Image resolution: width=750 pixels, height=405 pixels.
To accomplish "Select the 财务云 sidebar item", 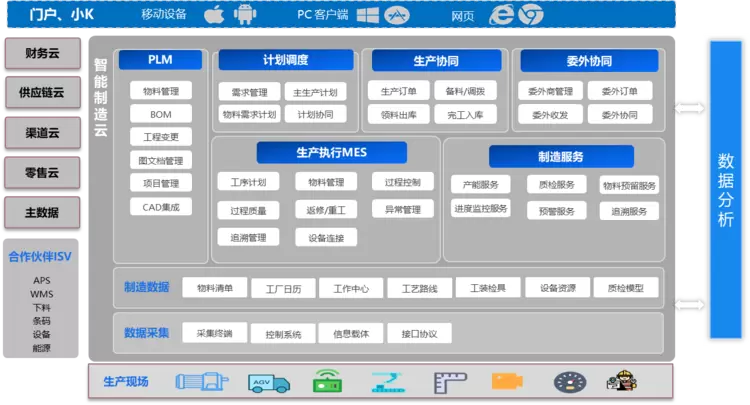I will (42, 53).
